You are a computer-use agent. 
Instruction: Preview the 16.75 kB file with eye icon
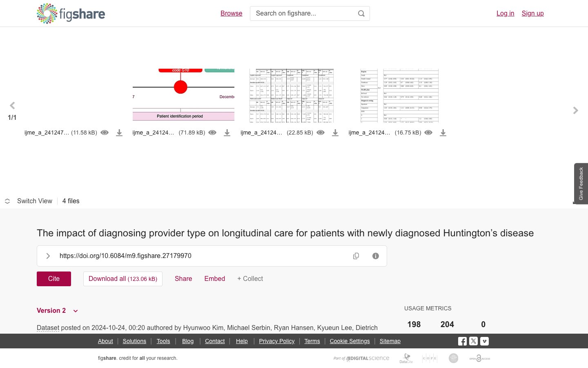[428, 132]
